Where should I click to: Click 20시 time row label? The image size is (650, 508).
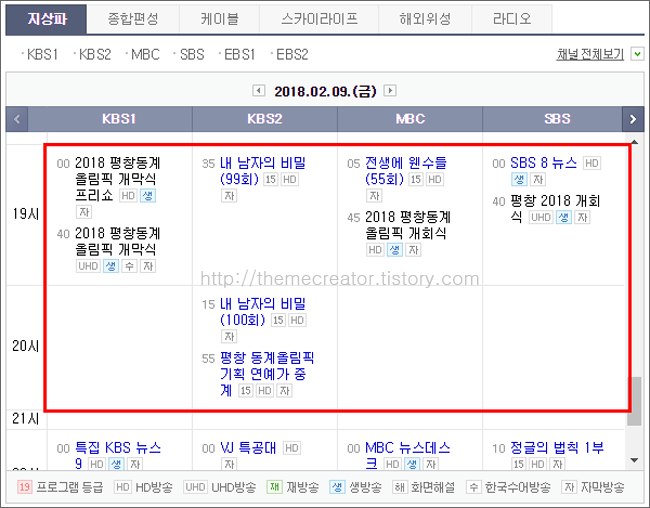coord(25,346)
